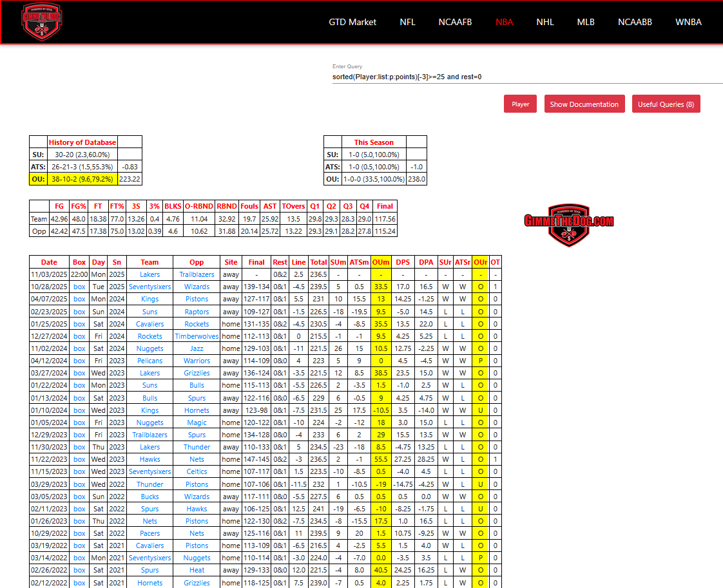
Task: Open the Bucks team link
Action: [150, 497]
